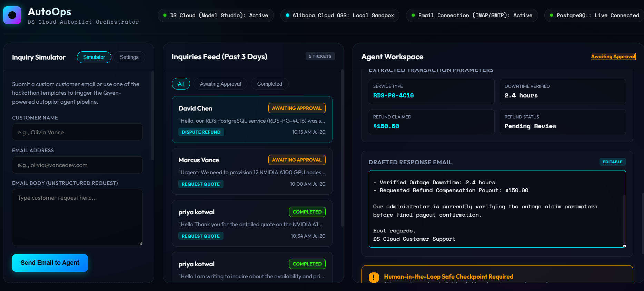Grab the drafted email textarea resize handle

pyautogui.click(x=624, y=246)
